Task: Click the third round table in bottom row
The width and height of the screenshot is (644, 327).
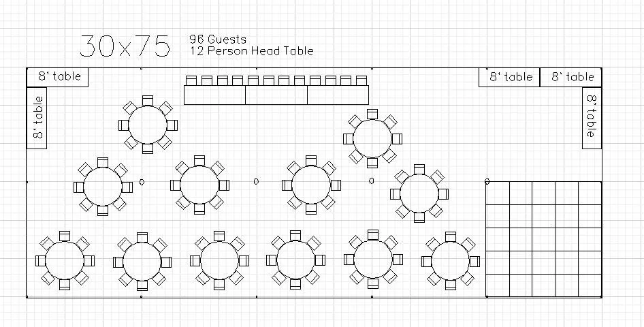Action: click(x=219, y=261)
